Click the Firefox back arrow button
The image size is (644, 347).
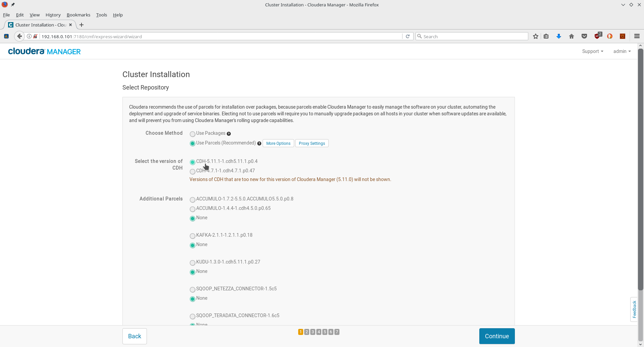19,36
